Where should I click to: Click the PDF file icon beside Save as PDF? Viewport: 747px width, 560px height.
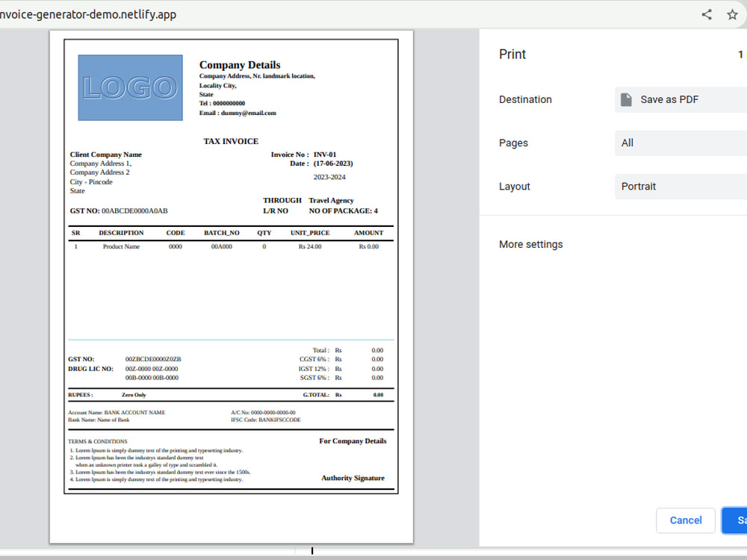point(626,99)
